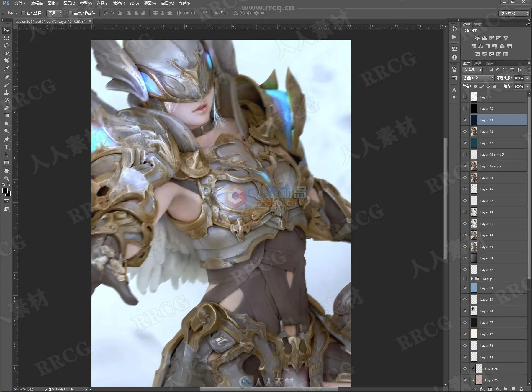This screenshot has height=392, width=532.
Task: Show Group 1 visibility
Action: pos(465,279)
